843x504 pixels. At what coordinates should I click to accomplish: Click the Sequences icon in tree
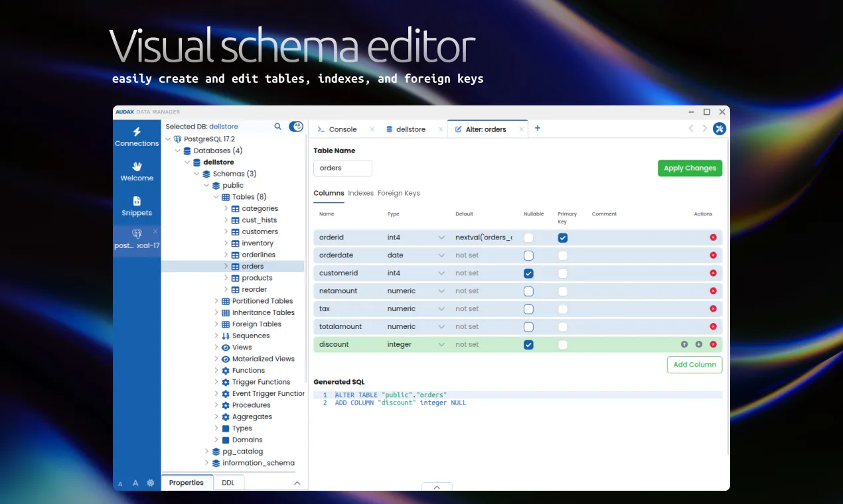coord(226,336)
